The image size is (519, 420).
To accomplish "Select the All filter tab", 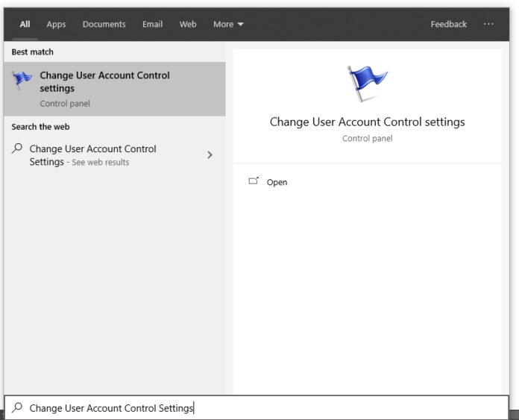I will point(25,25).
